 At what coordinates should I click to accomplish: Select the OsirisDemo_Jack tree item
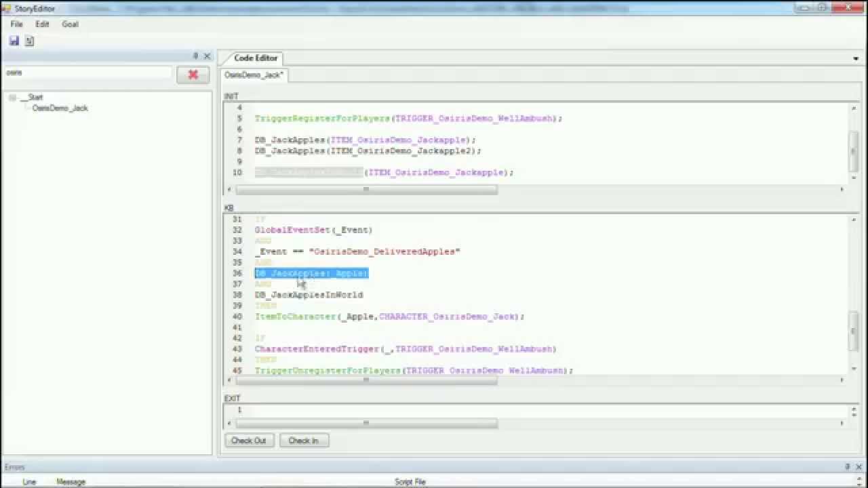60,108
